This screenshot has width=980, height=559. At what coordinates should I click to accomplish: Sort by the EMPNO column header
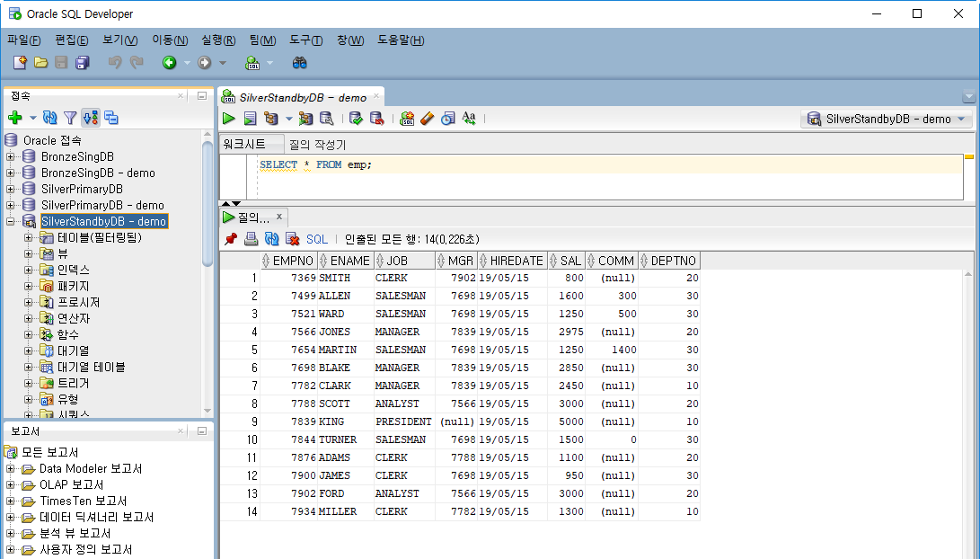(x=288, y=261)
